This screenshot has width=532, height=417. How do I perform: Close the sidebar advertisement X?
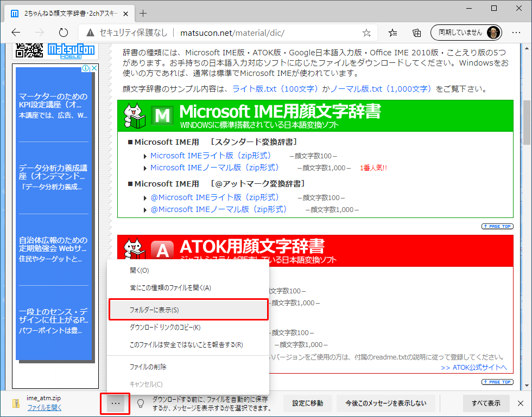94,68
